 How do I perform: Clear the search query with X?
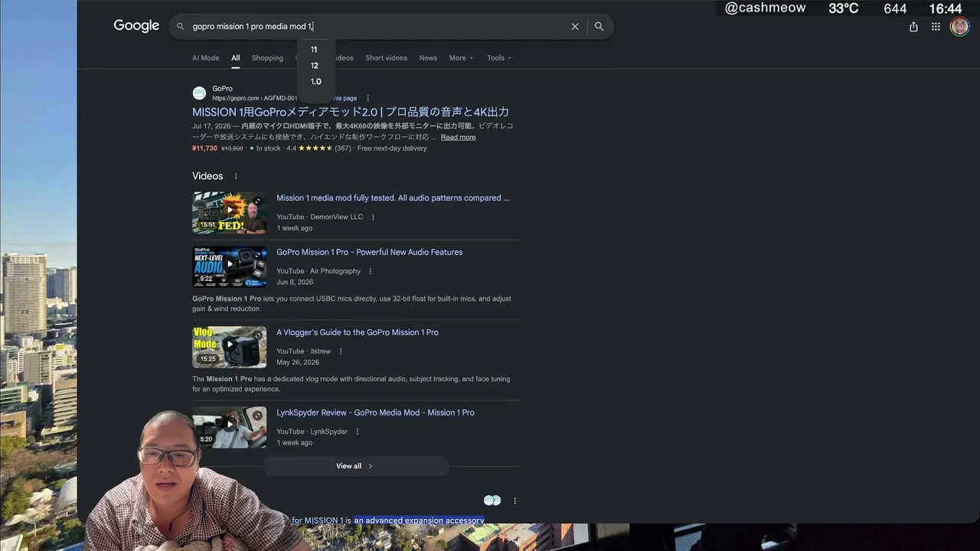coord(575,26)
